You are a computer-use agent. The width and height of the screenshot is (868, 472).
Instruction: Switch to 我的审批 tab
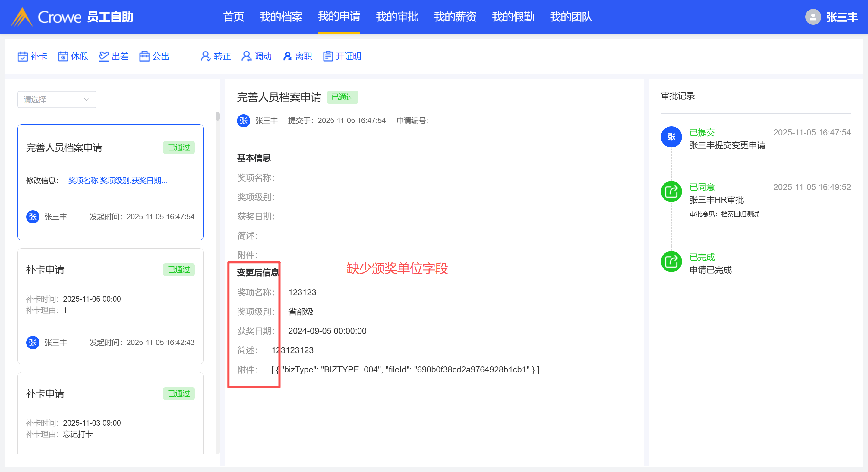(x=397, y=17)
